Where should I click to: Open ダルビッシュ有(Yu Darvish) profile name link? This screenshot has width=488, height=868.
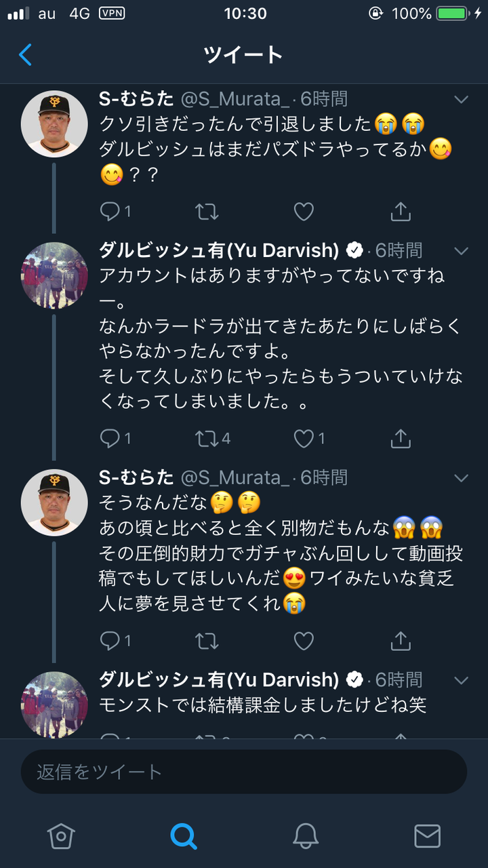[219, 250]
